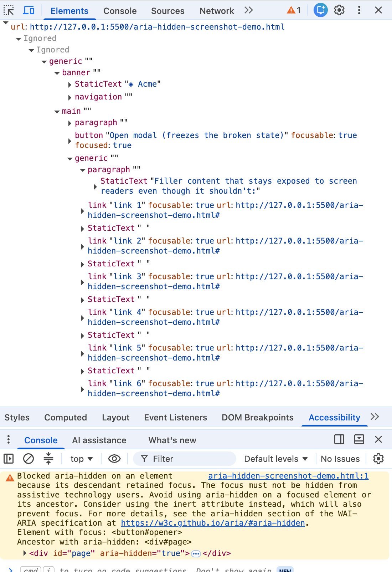This screenshot has height=572, width=392.
Task: Open the w3c aria-hidden specification link
Action: 213,523
